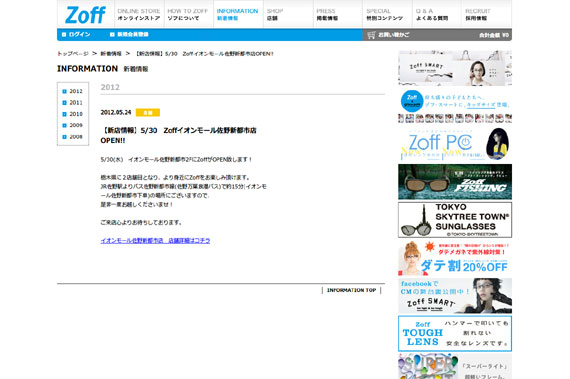Open the Zoff Tough Lens banner
The height and width of the screenshot is (379, 570).
pos(455,334)
